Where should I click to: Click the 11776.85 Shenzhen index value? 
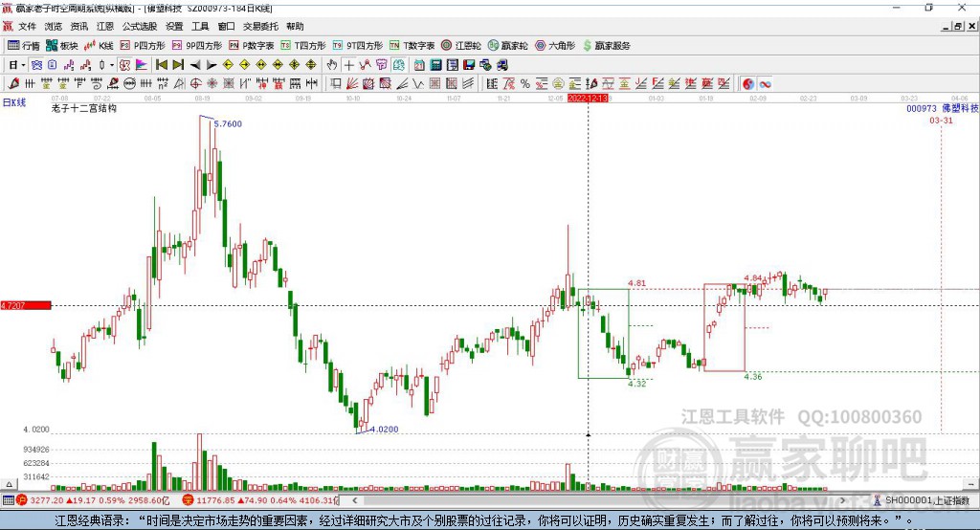pos(215,500)
